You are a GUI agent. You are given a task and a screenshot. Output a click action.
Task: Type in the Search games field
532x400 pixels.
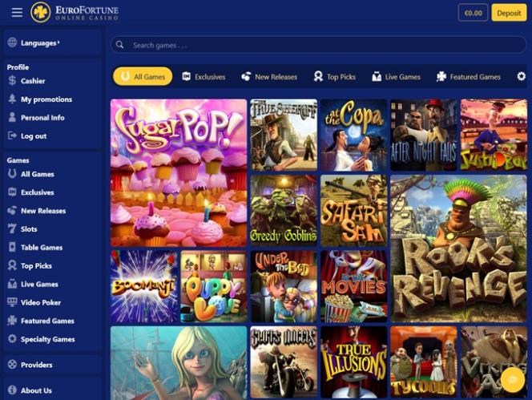(x=320, y=45)
